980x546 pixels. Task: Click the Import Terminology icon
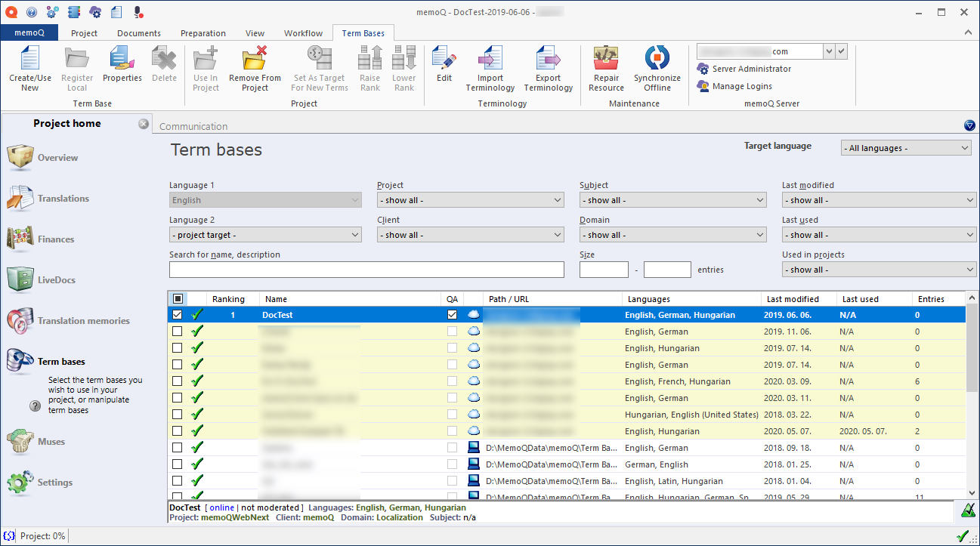pyautogui.click(x=490, y=60)
